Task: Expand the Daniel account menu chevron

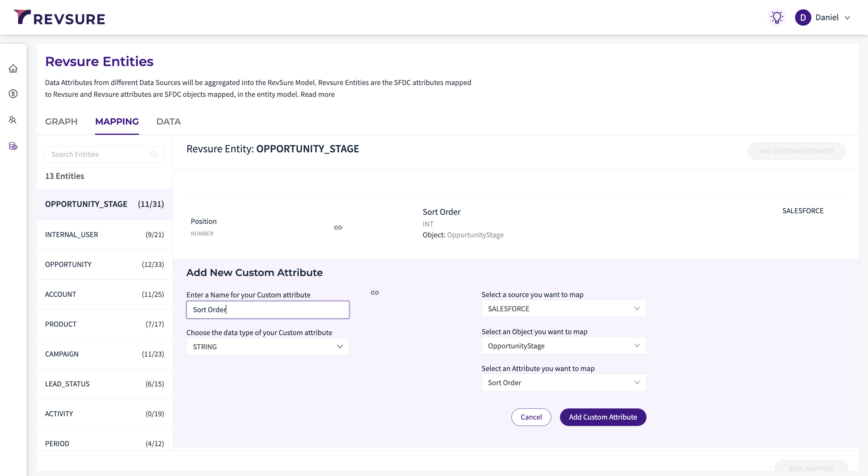Action: [x=848, y=17]
